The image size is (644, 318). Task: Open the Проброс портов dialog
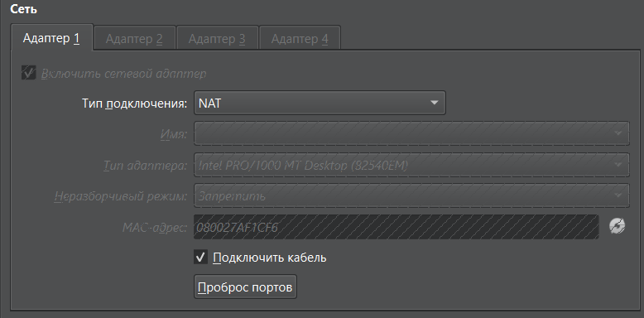[245, 287]
